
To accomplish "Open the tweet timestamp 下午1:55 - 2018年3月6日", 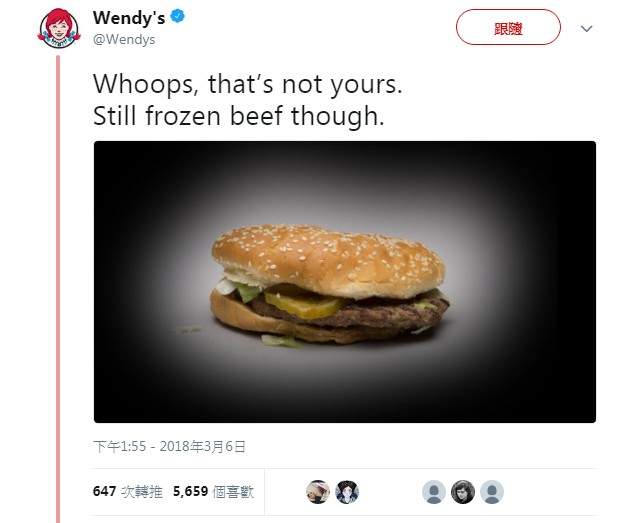I will click(169, 446).
